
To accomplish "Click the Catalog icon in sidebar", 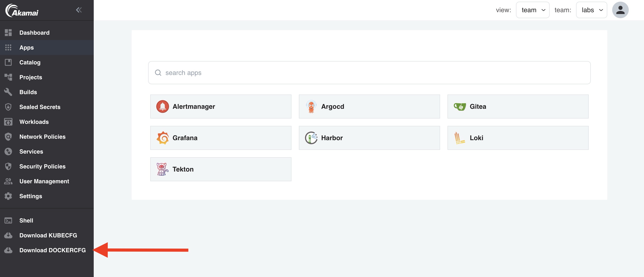I will 8,62.
